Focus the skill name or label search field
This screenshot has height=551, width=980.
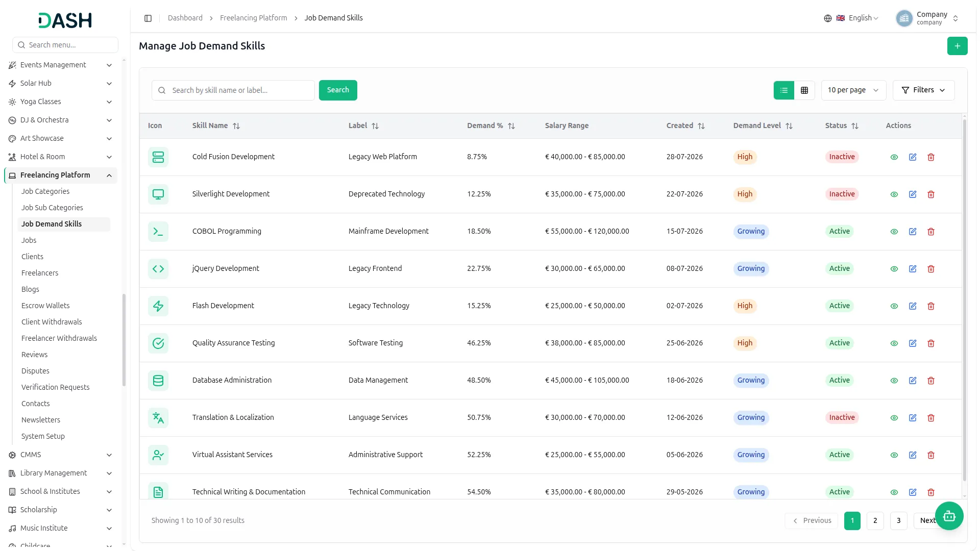pyautogui.click(x=233, y=90)
